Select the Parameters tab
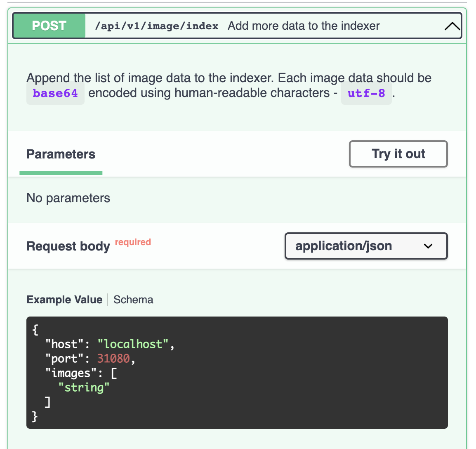The width and height of the screenshot is (476, 449). 61,154
